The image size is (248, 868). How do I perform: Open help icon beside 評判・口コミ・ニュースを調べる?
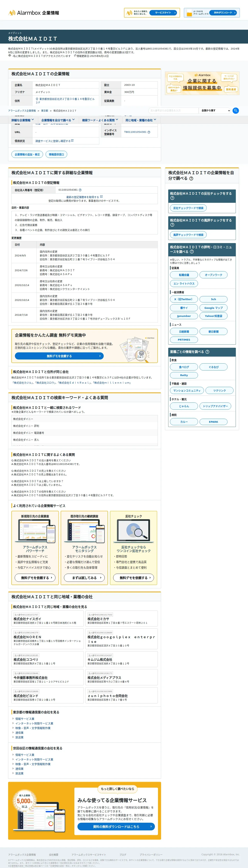[x=192, y=252]
